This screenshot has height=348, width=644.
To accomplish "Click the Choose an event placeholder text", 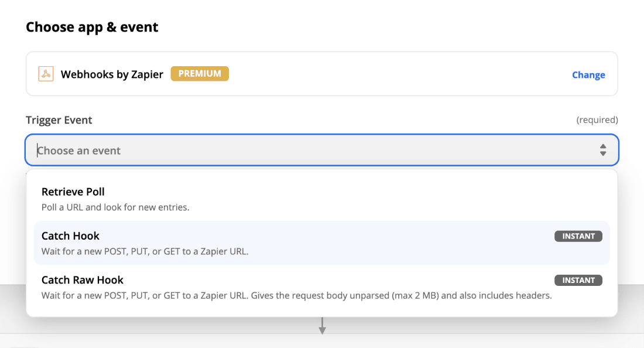I will 79,151.
